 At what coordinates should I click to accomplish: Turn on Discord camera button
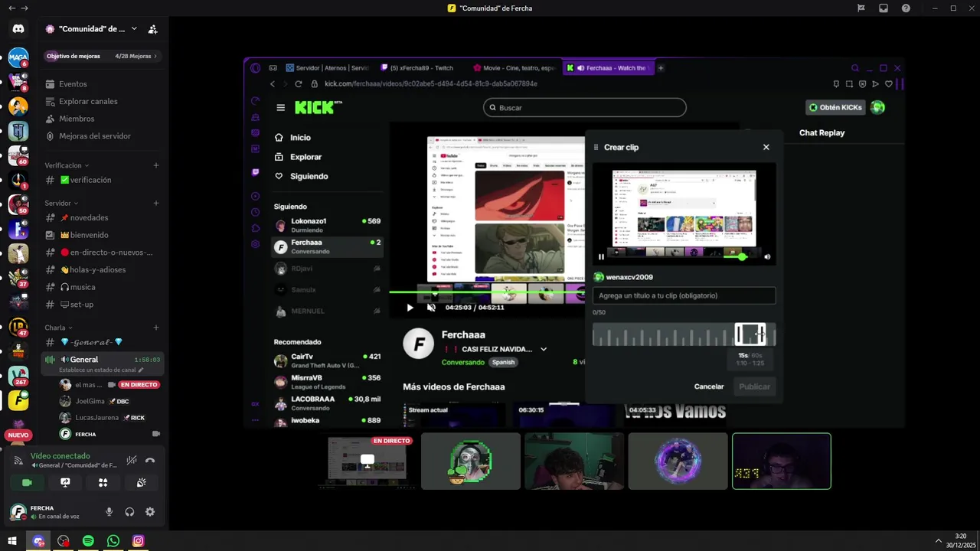pos(27,482)
